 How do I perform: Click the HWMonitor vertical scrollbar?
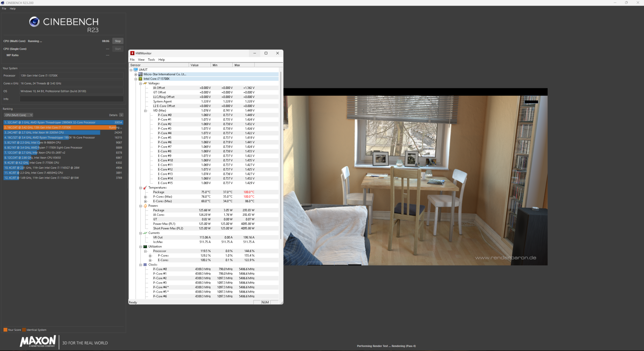click(281, 155)
